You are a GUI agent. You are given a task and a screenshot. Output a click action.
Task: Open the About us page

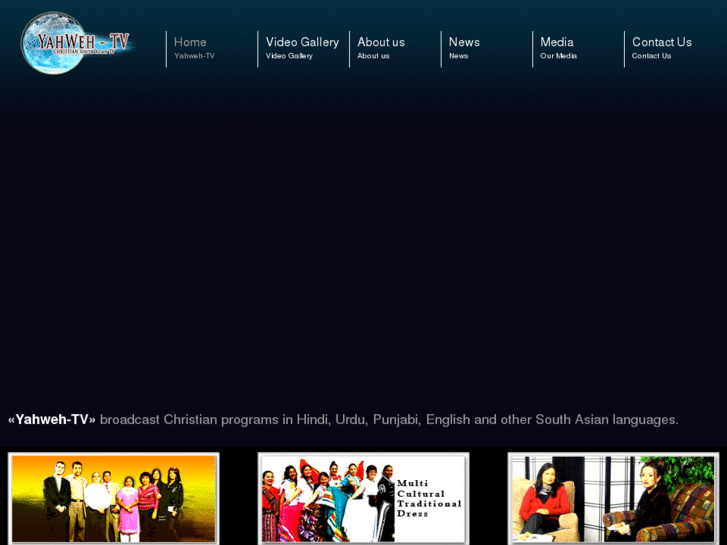pos(381,48)
